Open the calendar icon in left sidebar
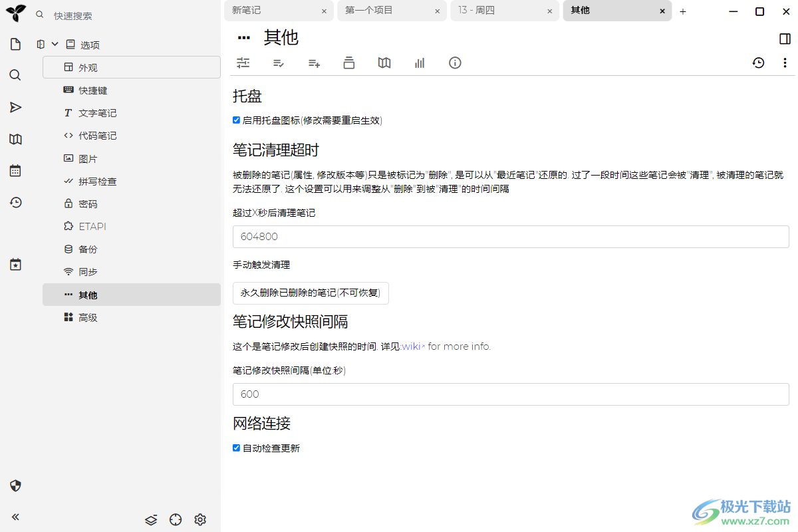The width and height of the screenshot is (798, 532). click(15, 170)
